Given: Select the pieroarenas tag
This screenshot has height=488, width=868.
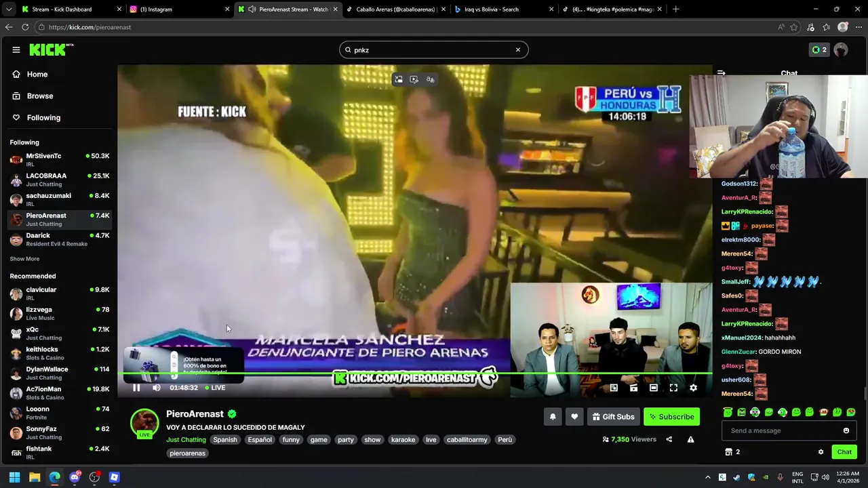Looking at the screenshot, I should point(187,453).
